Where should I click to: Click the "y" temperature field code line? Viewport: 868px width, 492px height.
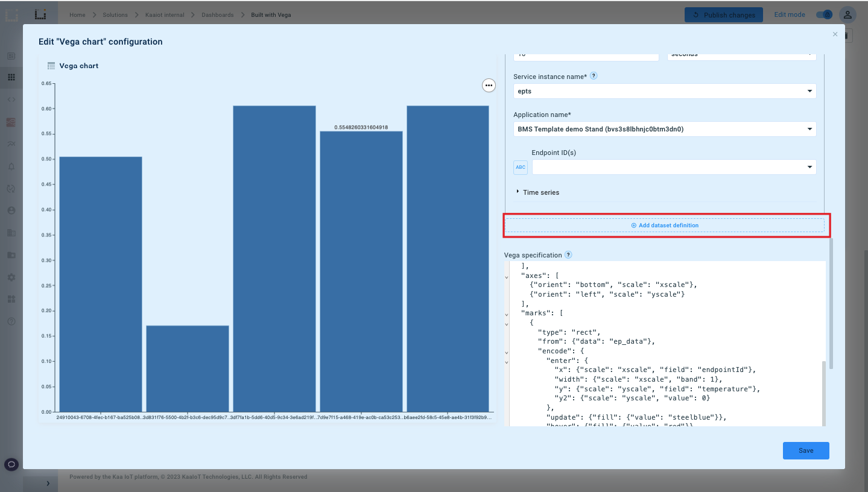[657, 389]
